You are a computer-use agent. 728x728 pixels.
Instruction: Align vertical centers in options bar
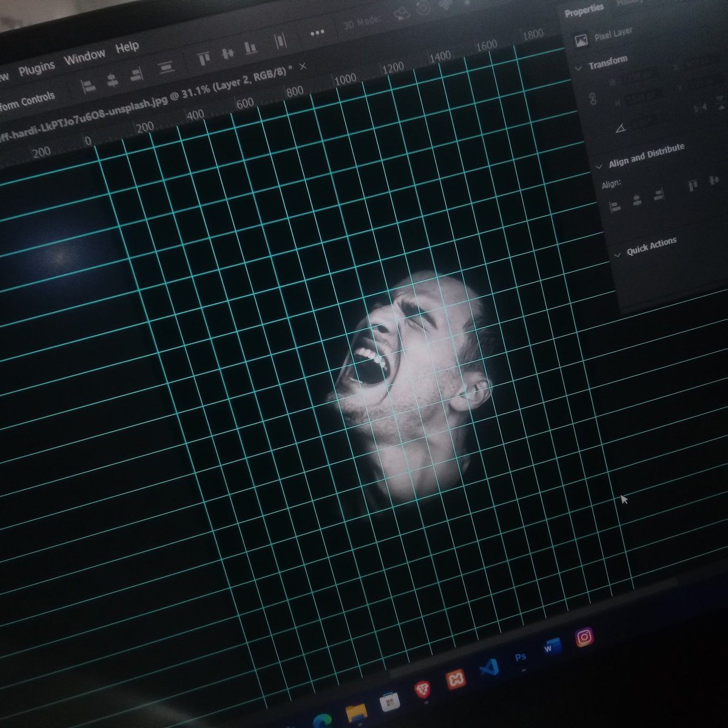coord(227,53)
